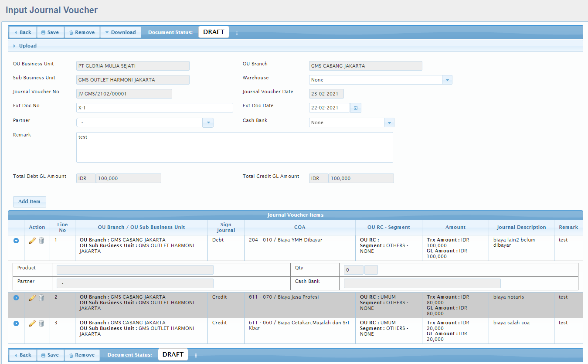Click the Partner field in line 1 details

[x=135, y=283]
